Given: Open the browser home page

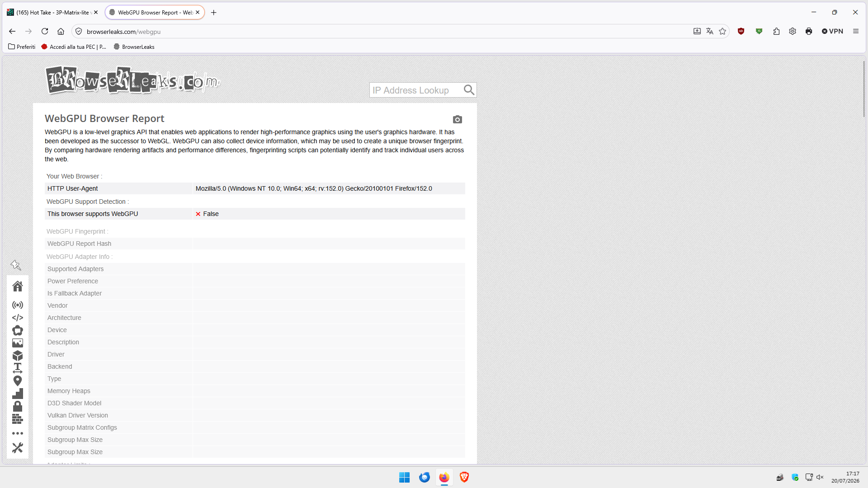Looking at the screenshot, I should pyautogui.click(x=61, y=32).
